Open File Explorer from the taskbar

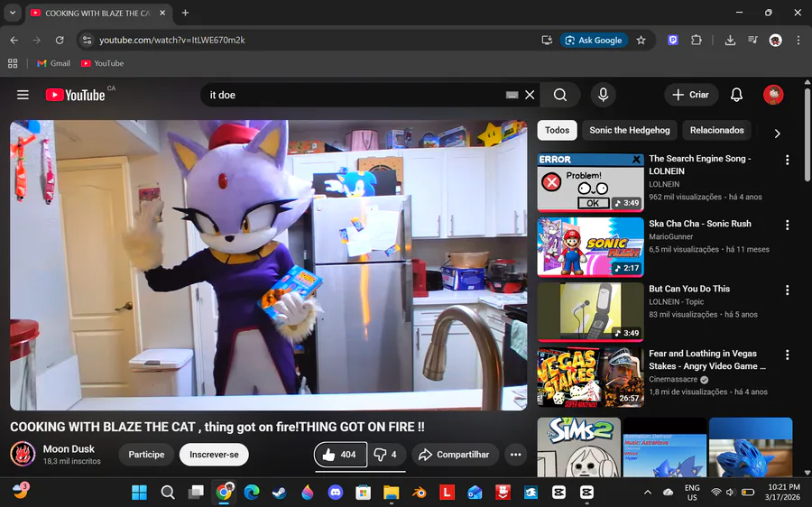pos(391,492)
